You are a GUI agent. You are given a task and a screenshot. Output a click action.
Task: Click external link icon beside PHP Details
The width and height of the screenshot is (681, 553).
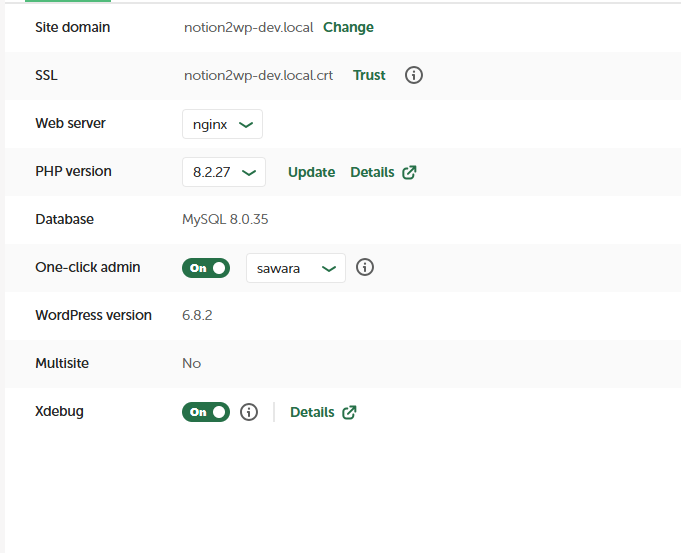(x=409, y=172)
